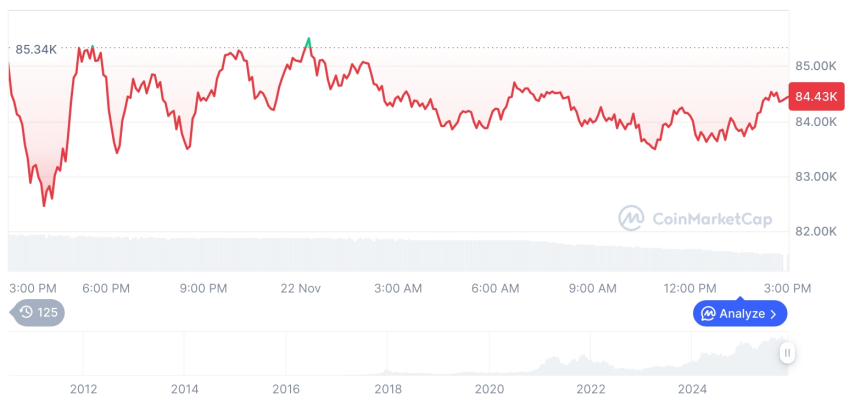Click the 85.34K high price label

coord(36,48)
